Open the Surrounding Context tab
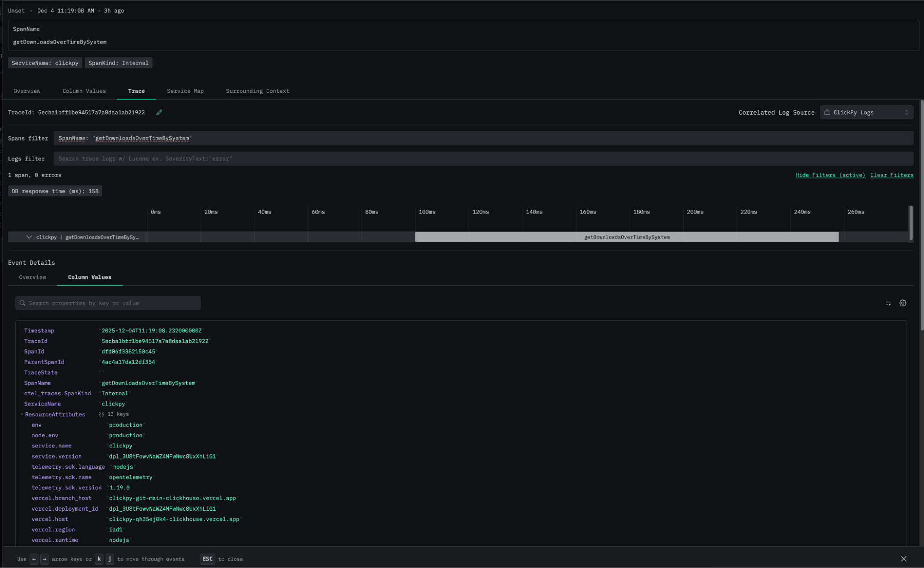924x568 pixels. (257, 91)
